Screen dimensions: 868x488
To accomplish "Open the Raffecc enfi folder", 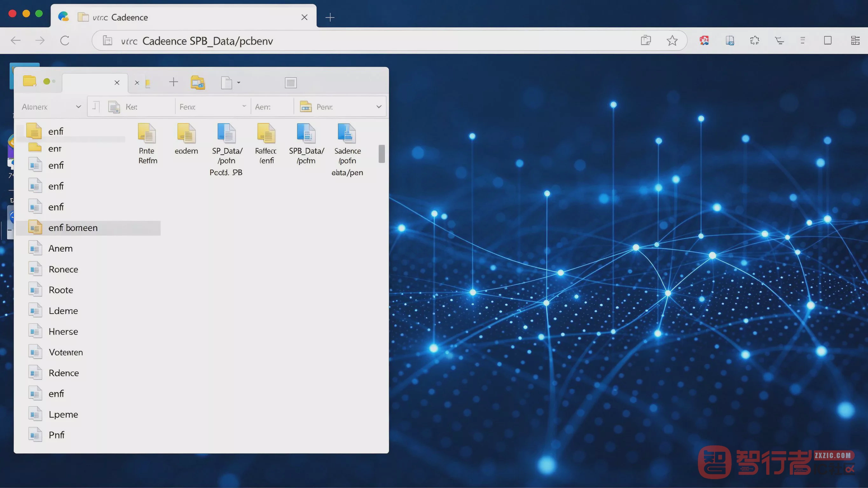I will click(x=266, y=144).
